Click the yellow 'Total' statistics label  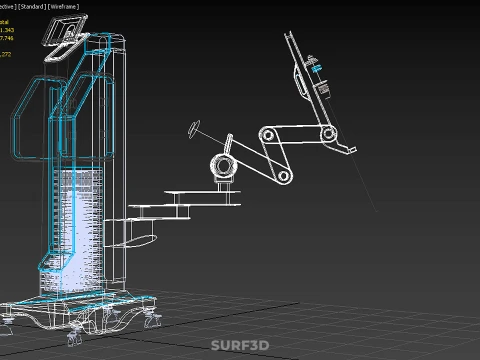tap(4, 22)
